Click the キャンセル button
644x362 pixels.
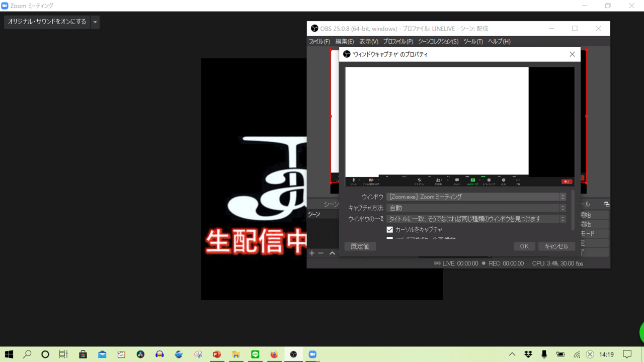556,246
